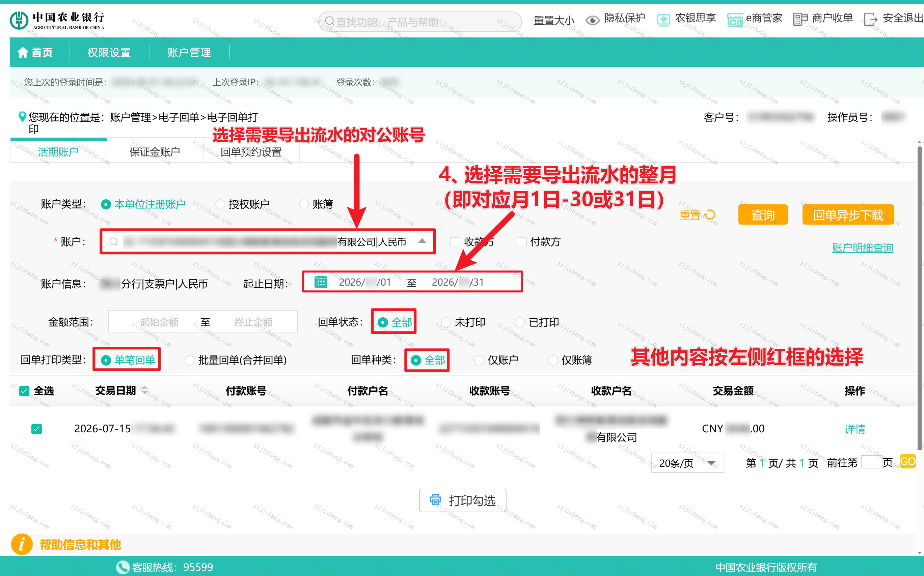
Task: Click the 安全退出 logout icon
Action: click(871, 19)
